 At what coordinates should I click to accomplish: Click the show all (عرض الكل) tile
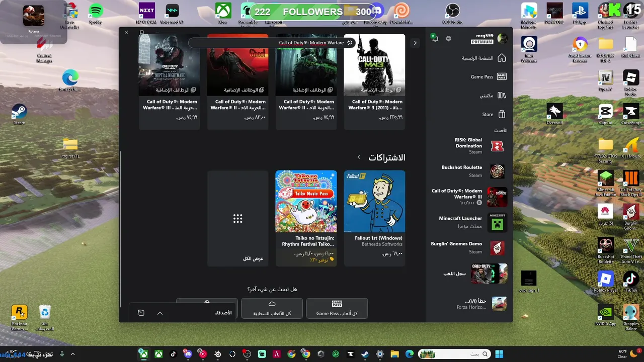point(237,218)
